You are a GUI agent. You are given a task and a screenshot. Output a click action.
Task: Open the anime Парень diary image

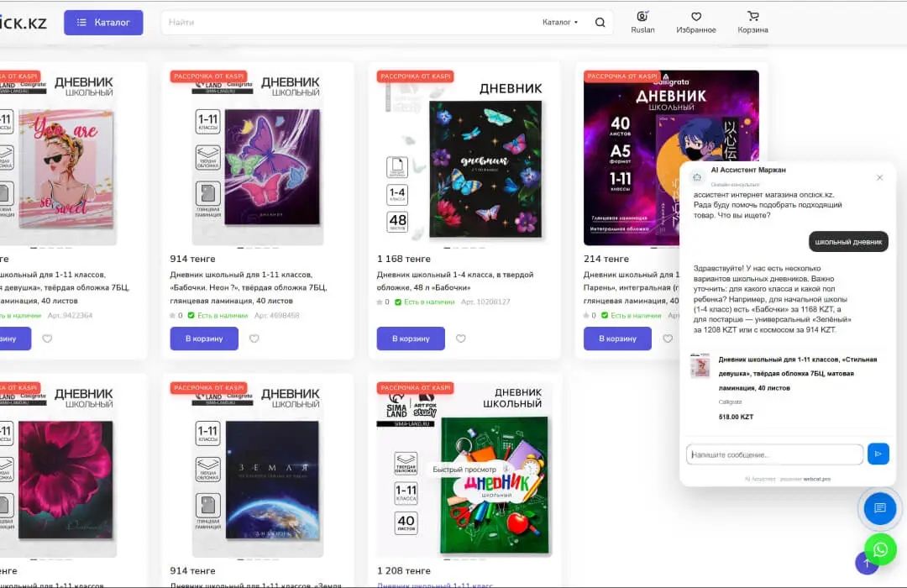(x=632, y=158)
